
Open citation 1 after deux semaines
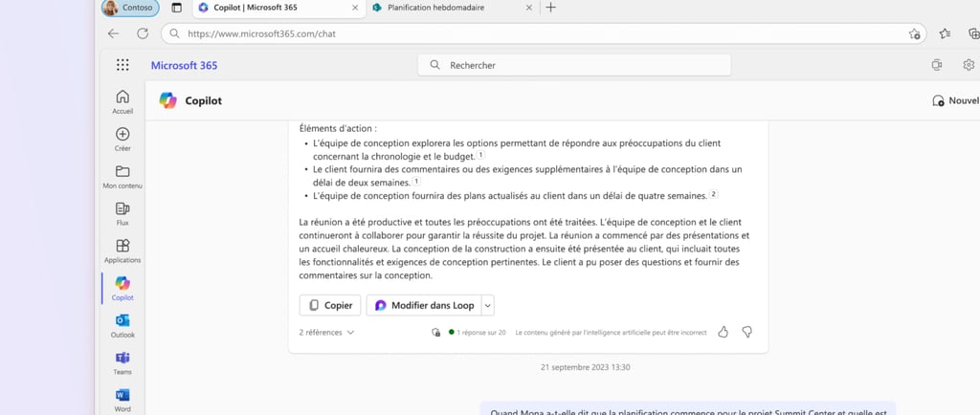point(416,182)
